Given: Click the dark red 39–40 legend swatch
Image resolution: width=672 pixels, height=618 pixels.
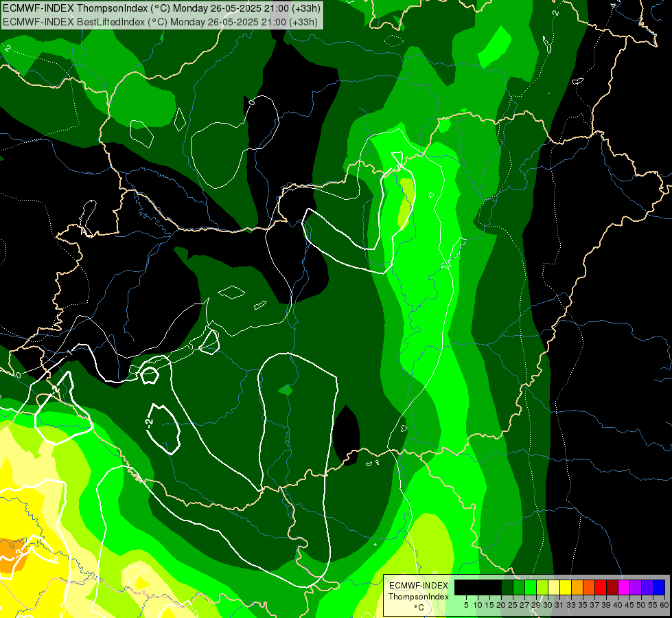Looking at the screenshot, I should 612,587.
